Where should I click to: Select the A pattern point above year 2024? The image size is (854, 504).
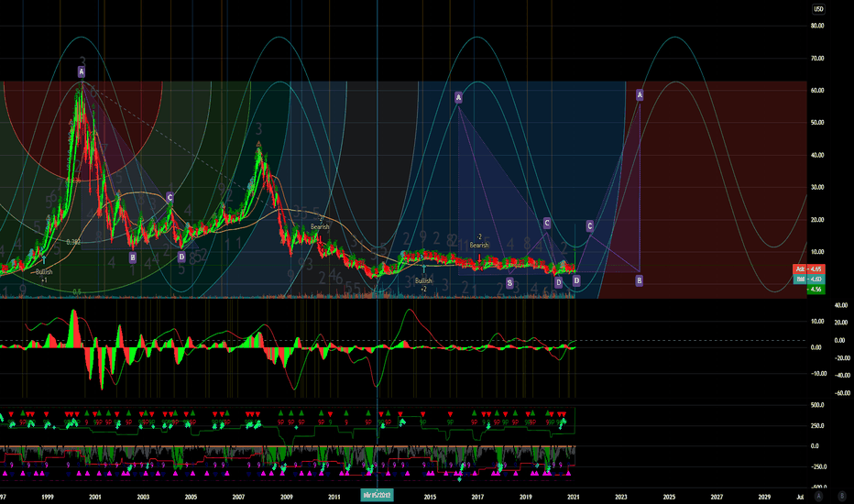coord(640,94)
